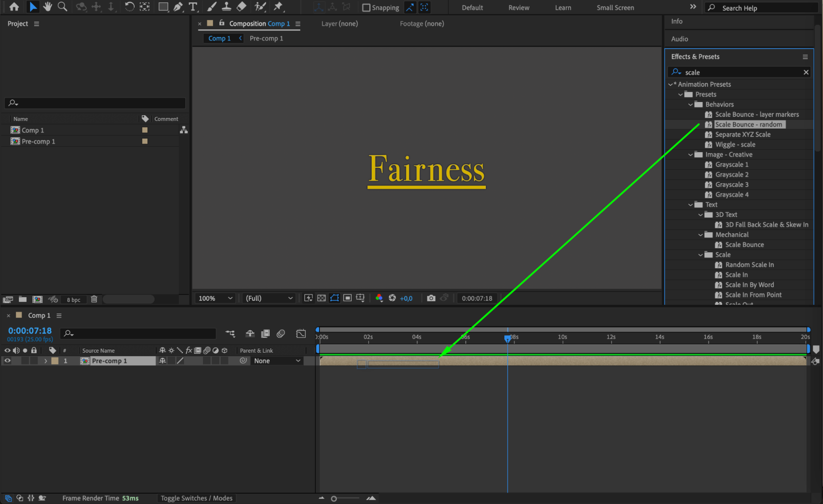This screenshot has height=504, width=823.
Task: Enable the Snapping checkbox
Action: click(x=366, y=7)
